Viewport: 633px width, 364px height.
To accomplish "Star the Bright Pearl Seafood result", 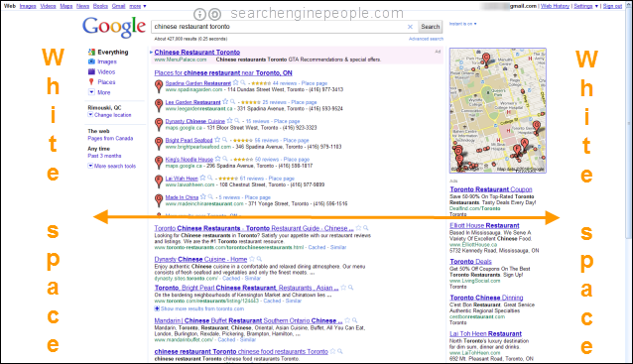I will 217,140.
